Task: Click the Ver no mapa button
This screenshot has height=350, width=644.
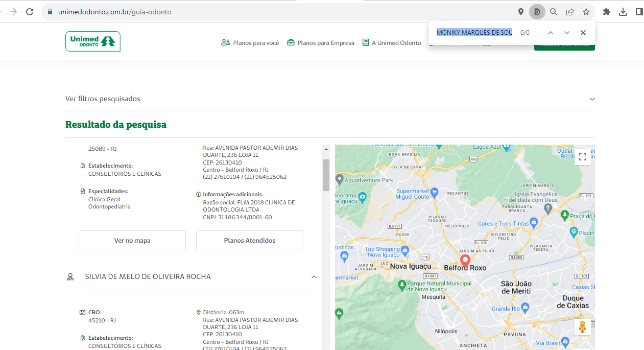Action: [x=132, y=241]
